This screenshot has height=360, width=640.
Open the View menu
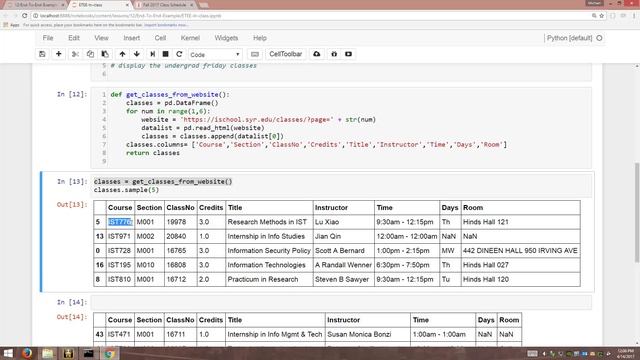tap(101, 38)
